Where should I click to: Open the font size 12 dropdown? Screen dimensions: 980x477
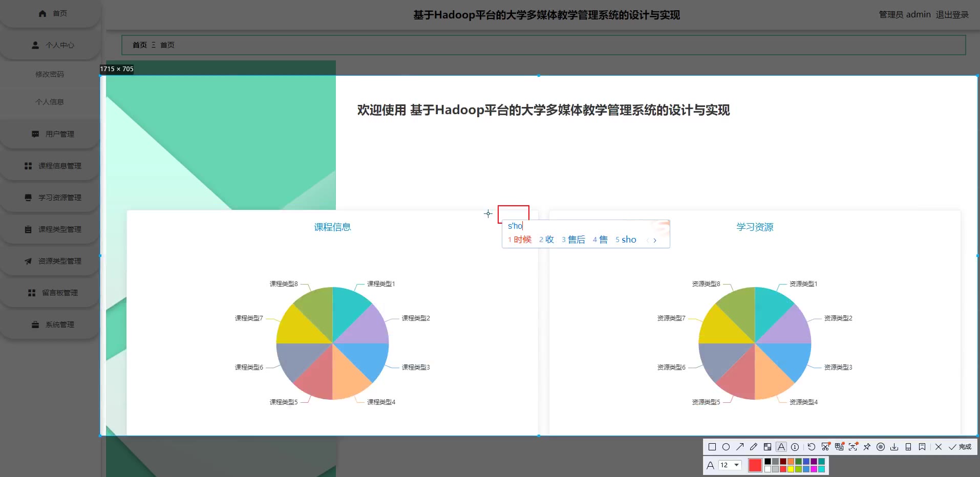tap(730, 465)
